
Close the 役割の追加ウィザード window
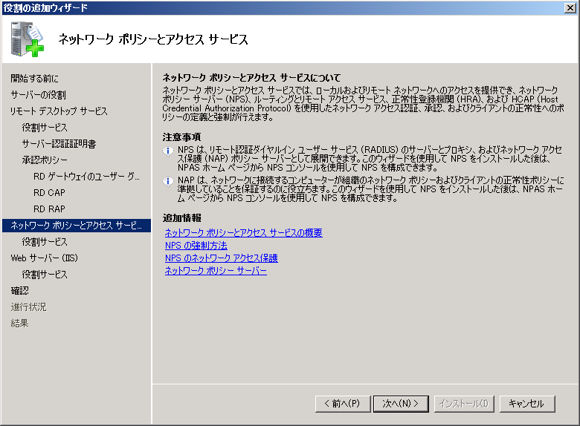coord(570,8)
